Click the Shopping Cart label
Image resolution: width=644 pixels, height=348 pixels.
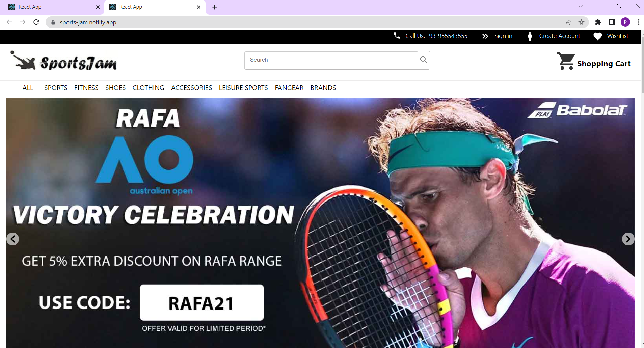tap(604, 64)
